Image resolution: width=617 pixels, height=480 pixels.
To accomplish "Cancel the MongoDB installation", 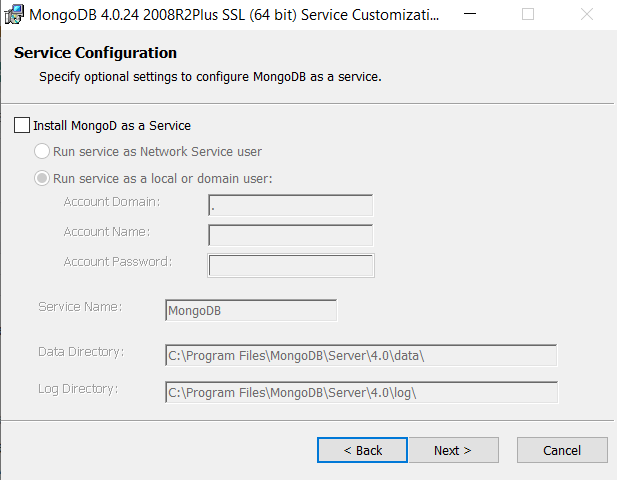I will tap(562, 450).
